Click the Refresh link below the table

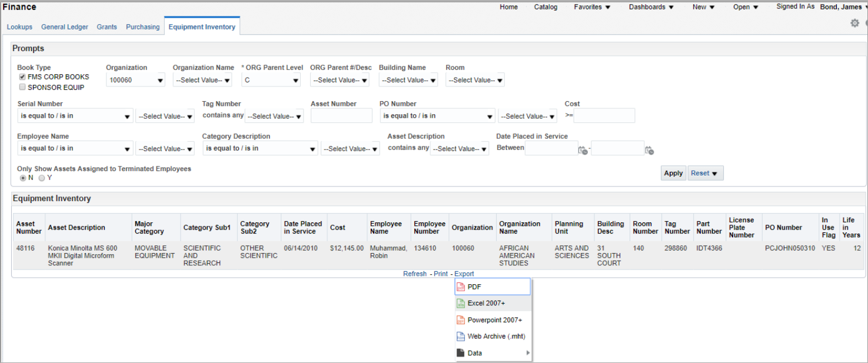tap(414, 274)
